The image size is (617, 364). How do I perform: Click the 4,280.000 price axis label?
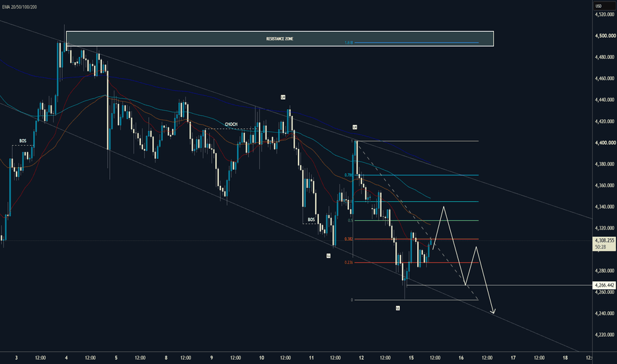point(605,271)
